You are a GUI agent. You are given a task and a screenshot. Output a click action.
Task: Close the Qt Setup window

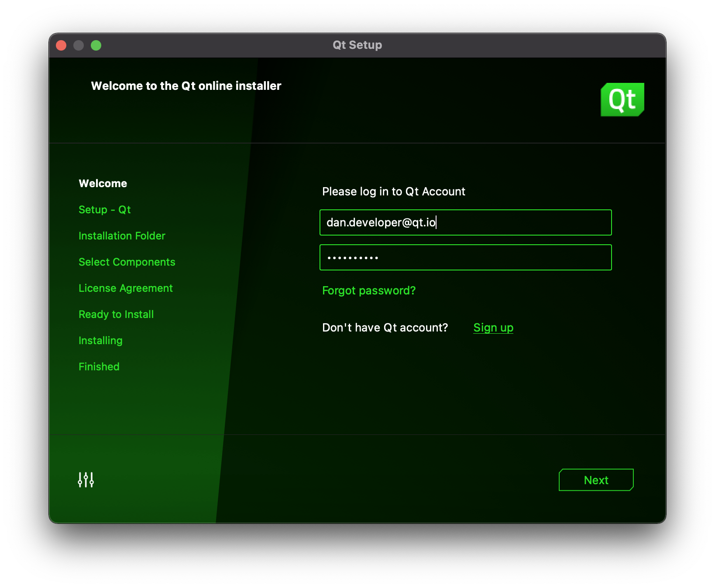tap(61, 45)
